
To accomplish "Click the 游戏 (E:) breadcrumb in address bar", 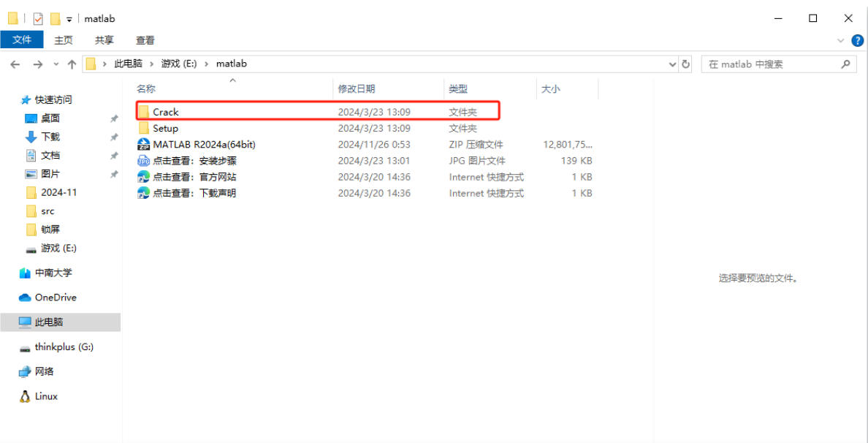I will [179, 64].
